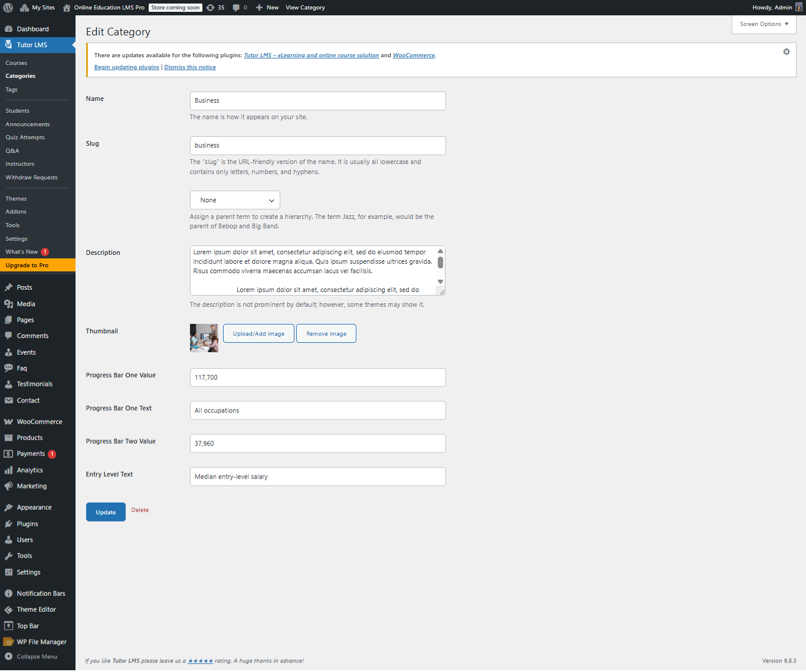Image resolution: width=806 pixels, height=672 pixels.
Task: Click the comments bubble icon in admin bar
Action: tap(236, 8)
